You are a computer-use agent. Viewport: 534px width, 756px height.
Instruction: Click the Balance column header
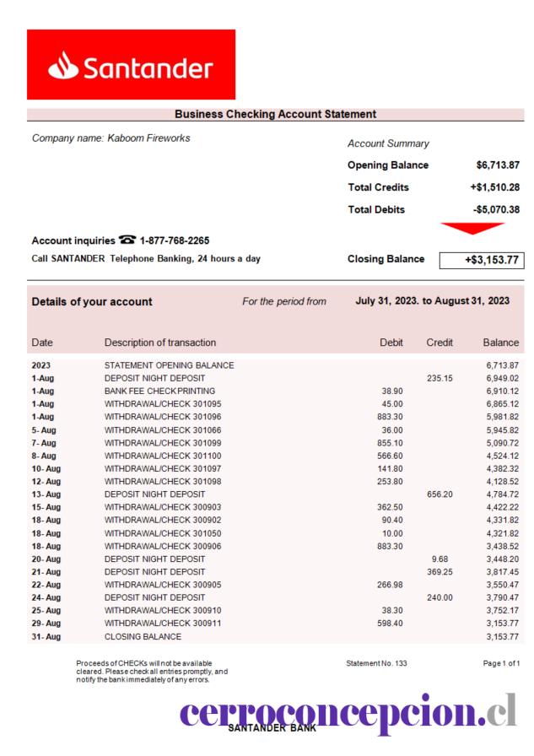(x=501, y=343)
